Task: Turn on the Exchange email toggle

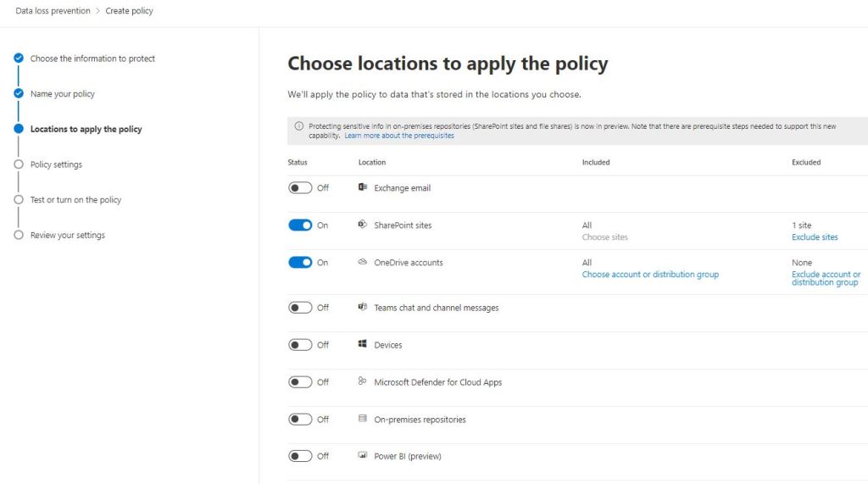Action: pyautogui.click(x=300, y=188)
